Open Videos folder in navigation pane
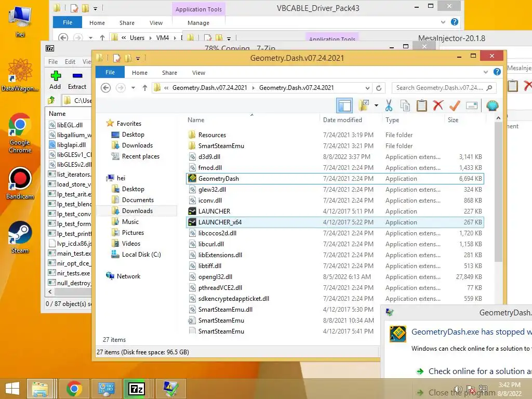This screenshot has height=399, width=532. coord(131,244)
